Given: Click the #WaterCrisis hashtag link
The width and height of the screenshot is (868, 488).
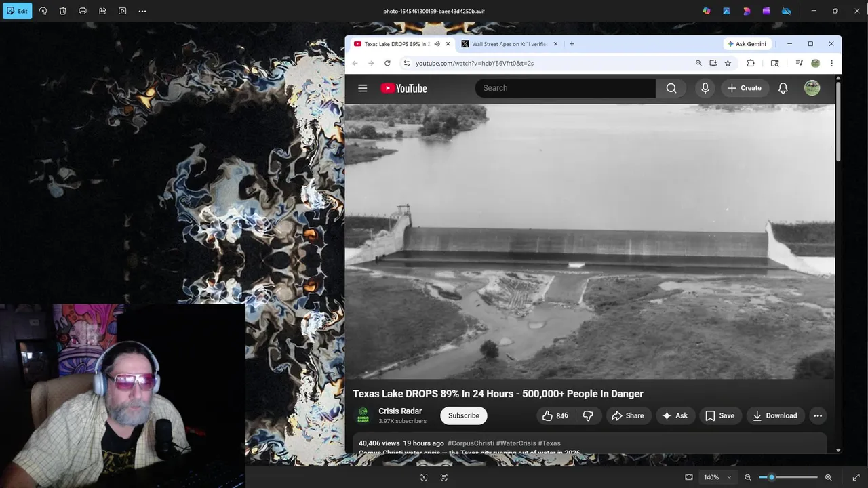Looking at the screenshot, I should [x=516, y=443].
